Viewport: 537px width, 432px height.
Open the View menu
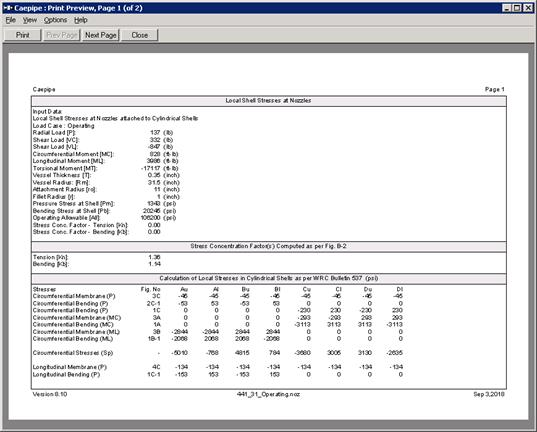(30, 20)
